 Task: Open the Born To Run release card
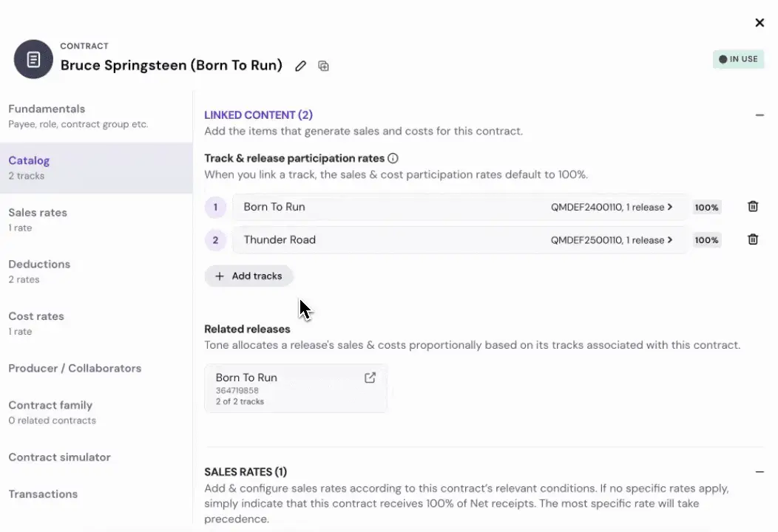click(296, 389)
